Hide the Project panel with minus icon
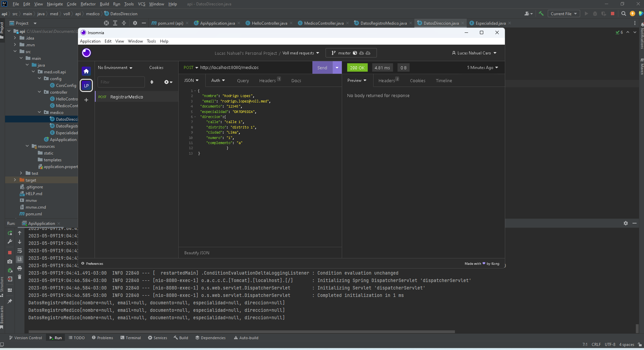This screenshot has width=644, height=350. 144,23
